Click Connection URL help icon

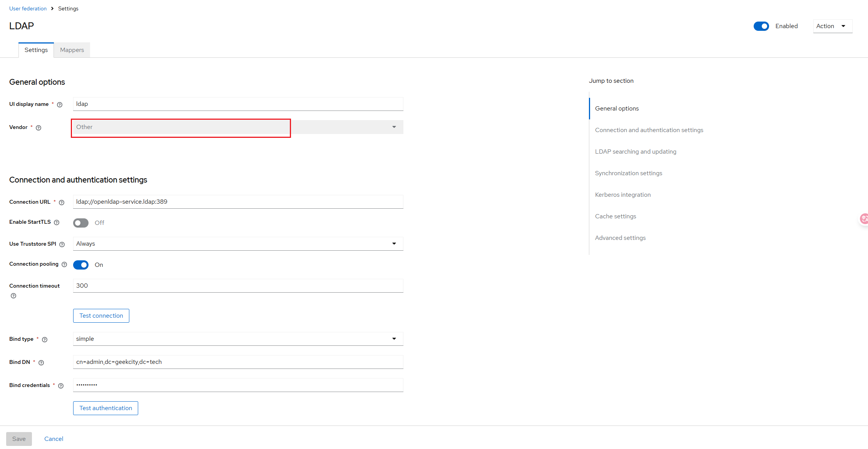click(62, 203)
